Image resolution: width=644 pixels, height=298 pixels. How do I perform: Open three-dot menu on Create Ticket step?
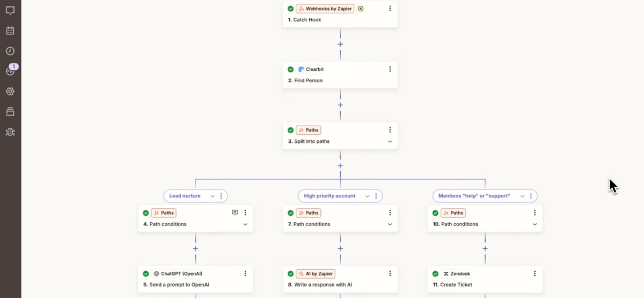coord(535,273)
